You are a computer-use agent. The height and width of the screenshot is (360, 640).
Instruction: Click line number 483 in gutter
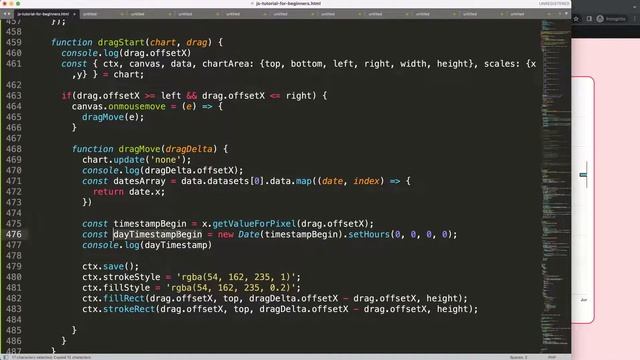pyautogui.click(x=14, y=309)
